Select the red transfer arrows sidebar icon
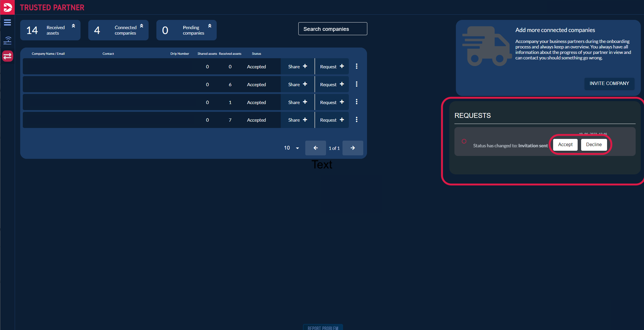The width and height of the screenshot is (644, 330). [8, 56]
